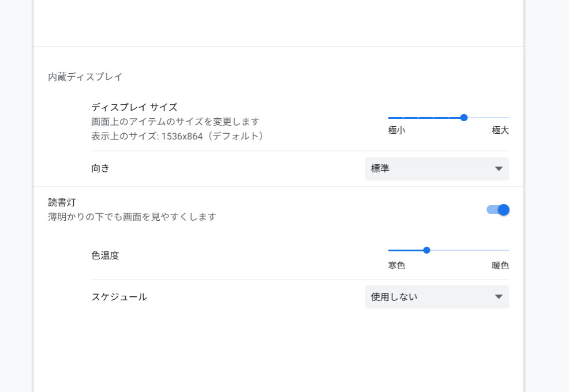Disable the 読書灯 (Night Light) toggle
This screenshot has height=392, width=569.
497,209
